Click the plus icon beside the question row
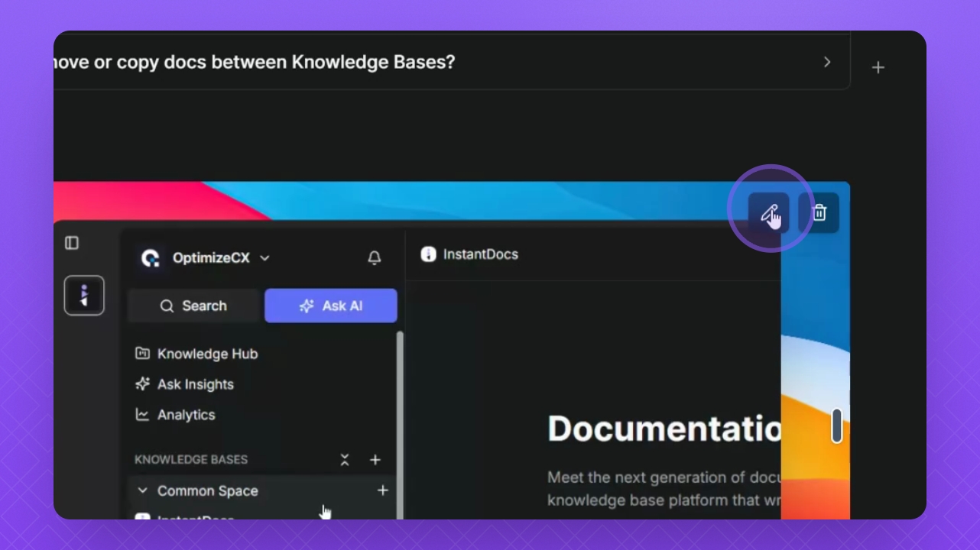Image resolution: width=980 pixels, height=550 pixels. [878, 68]
